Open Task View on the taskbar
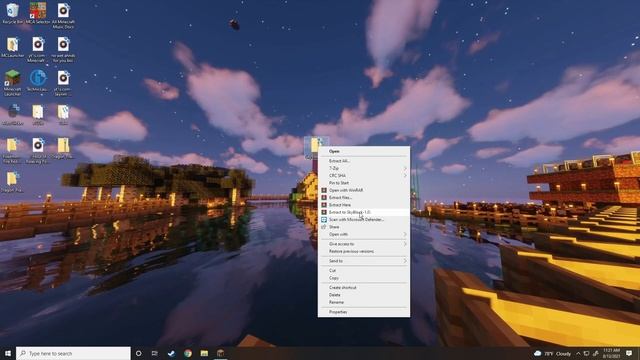640x360 pixels. (x=155, y=353)
